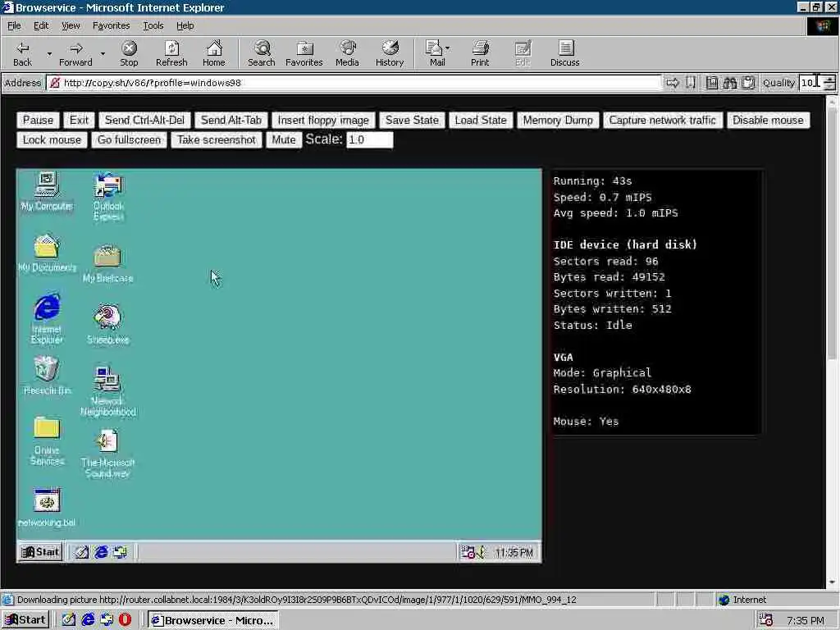
Task: Select My Documents folder on emulated desktop
Action: (47, 253)
